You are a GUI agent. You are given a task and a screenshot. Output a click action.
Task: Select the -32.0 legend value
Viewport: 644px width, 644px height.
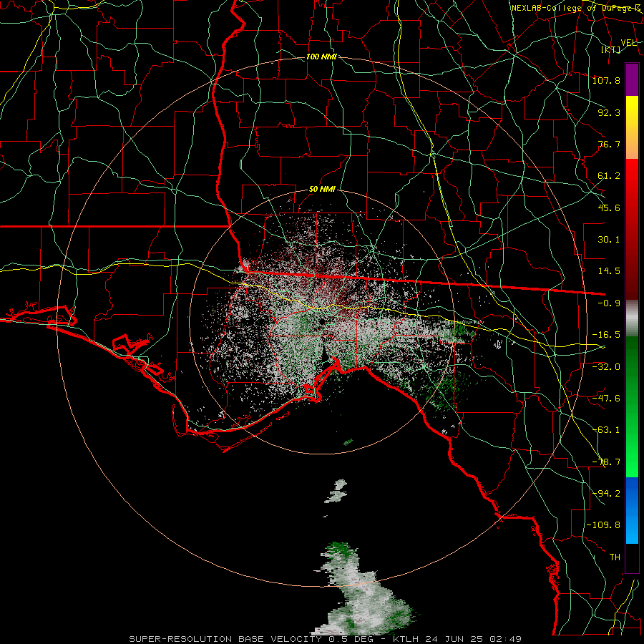(606, 366)
